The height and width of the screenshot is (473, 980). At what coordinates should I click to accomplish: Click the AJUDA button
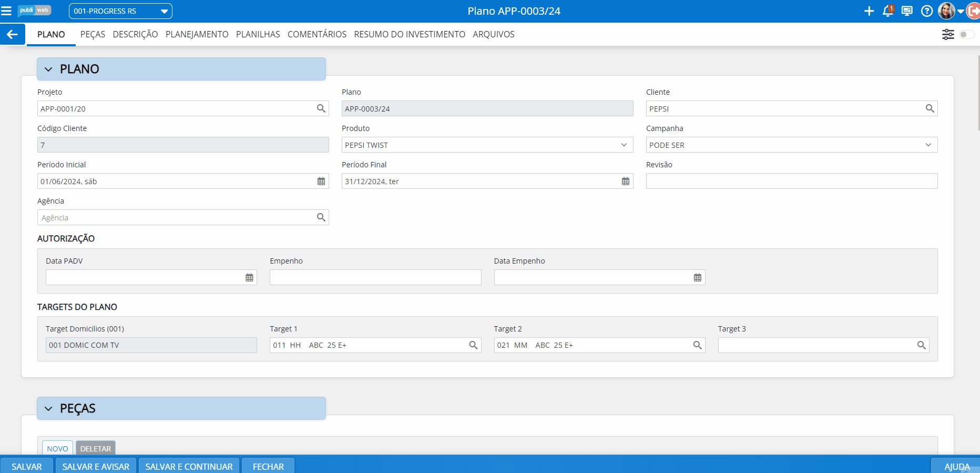click(956, 466)
